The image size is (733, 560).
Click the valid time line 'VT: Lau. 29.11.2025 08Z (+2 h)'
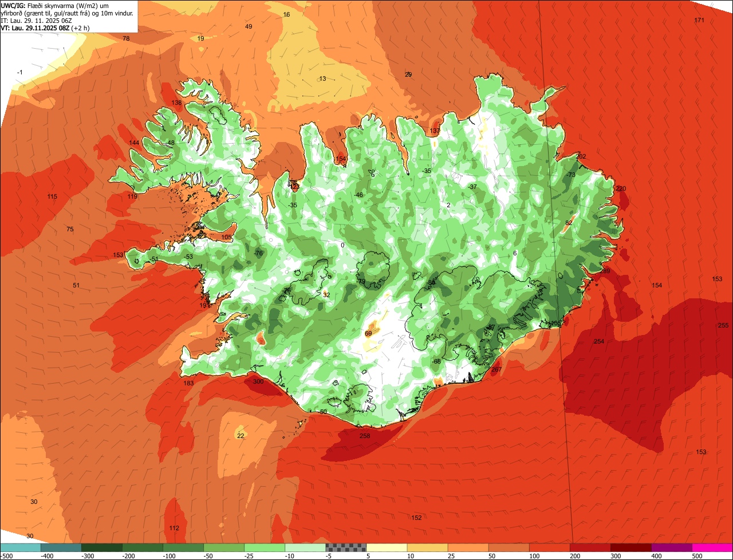[44, 28]
